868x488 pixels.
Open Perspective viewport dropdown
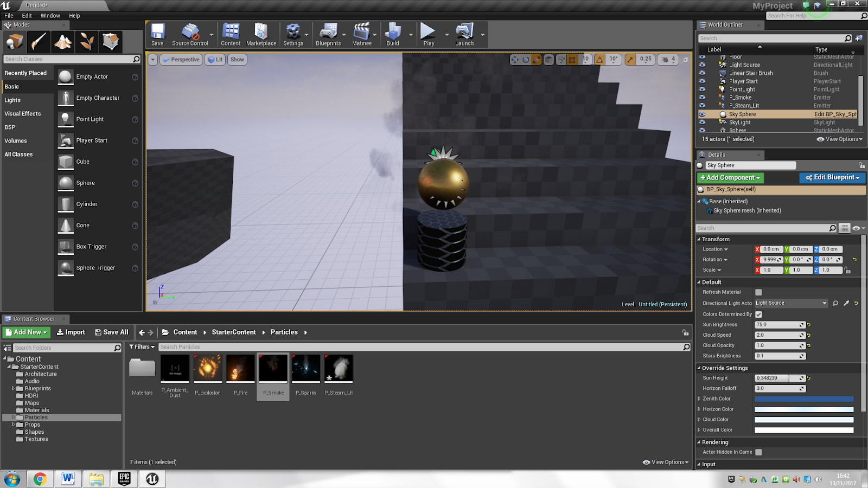coord(181,60)
